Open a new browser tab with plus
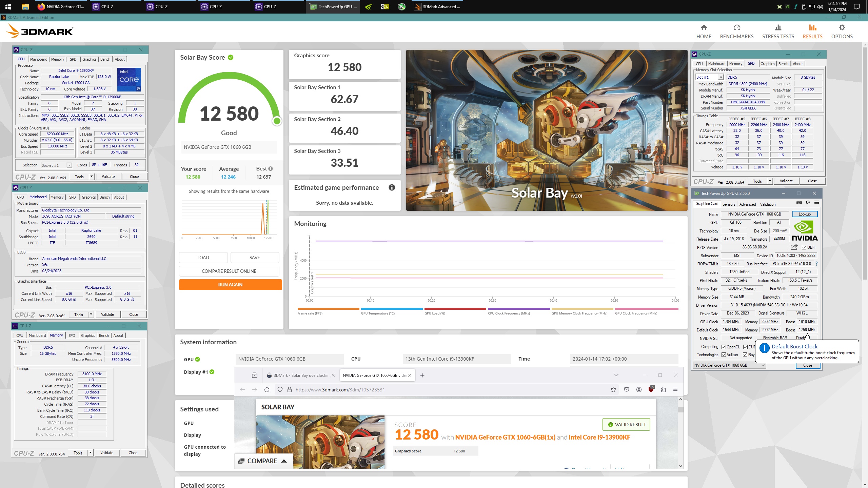This screenshot has height=488, width=868. click(x=422, y=375)
